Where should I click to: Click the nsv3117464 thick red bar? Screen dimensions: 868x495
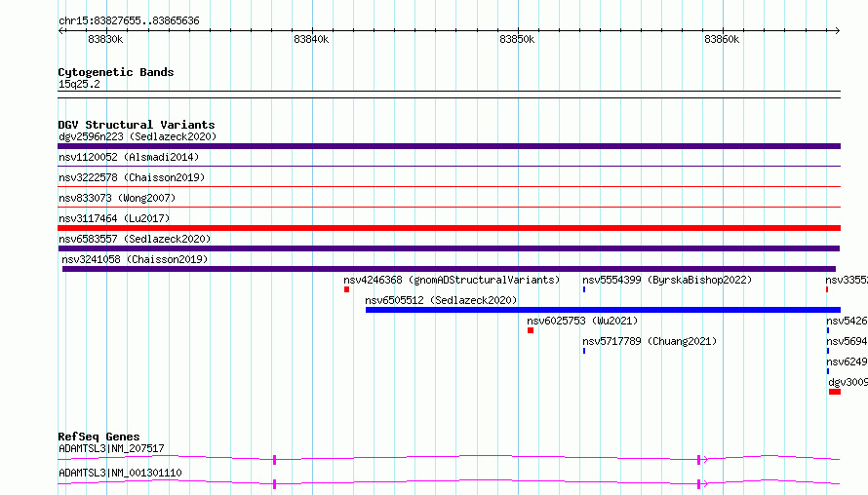(449, 228)
